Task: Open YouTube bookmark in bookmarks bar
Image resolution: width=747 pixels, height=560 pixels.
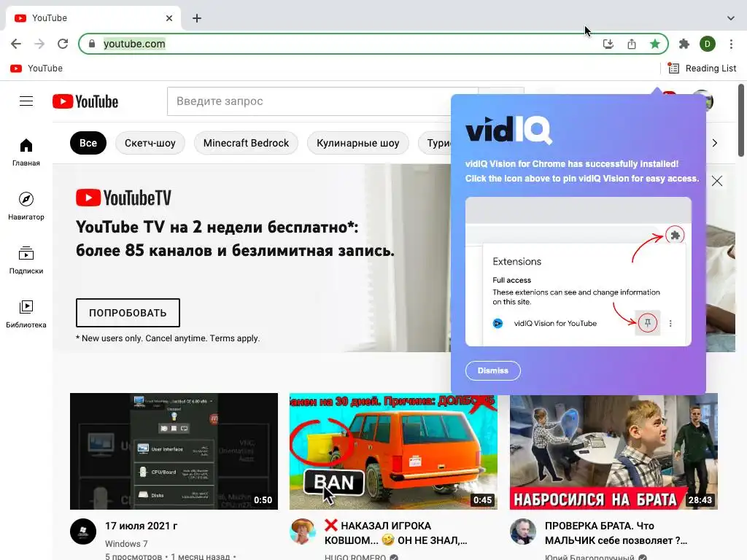Action: [x=36, y=68]
